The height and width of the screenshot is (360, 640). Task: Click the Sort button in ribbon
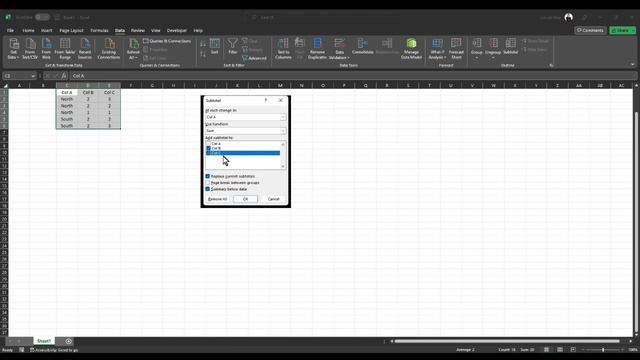point(215,46)
